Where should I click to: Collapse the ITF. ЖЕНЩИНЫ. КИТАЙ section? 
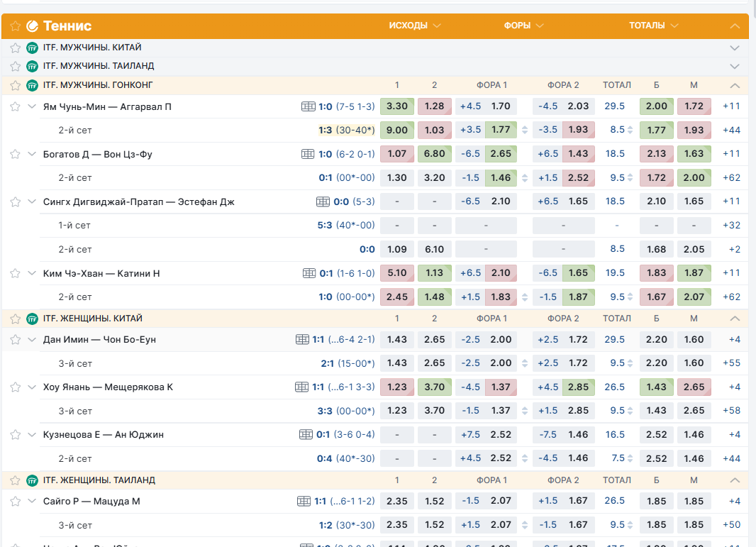pyautogui.click(x=735, y=319)
